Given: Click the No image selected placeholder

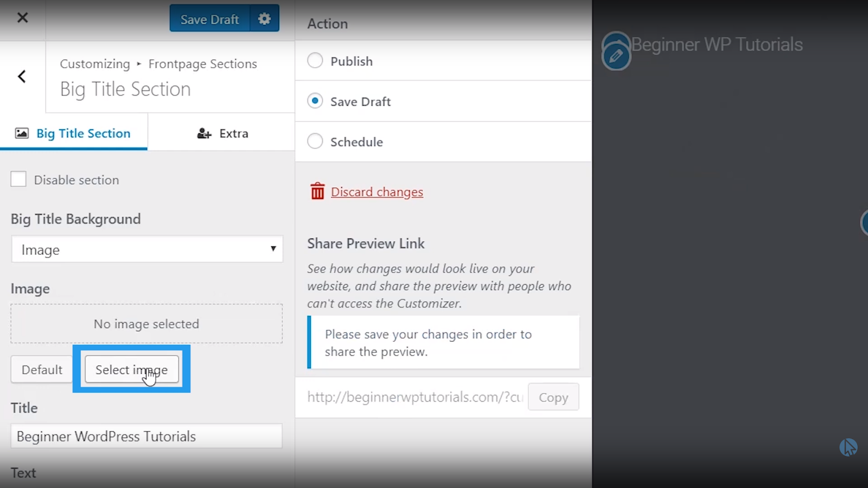Looking at the screenshot, I should [146, 324].
